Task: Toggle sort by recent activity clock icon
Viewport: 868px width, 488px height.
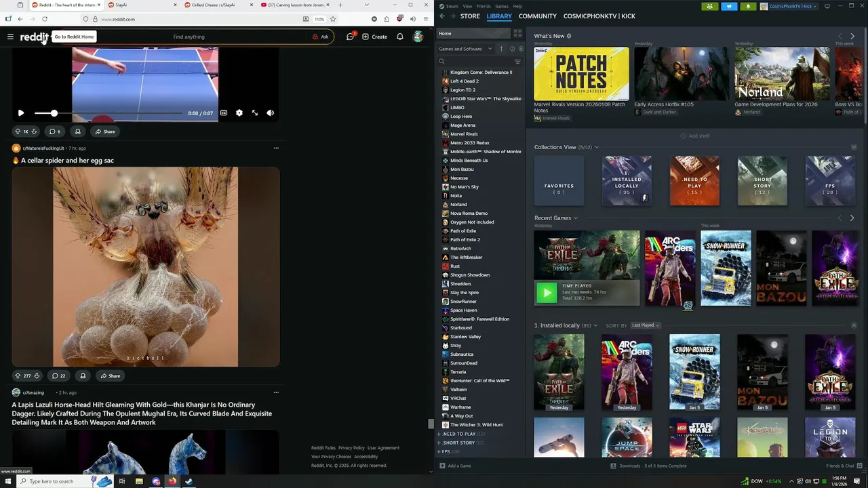Action: [512, 49]
